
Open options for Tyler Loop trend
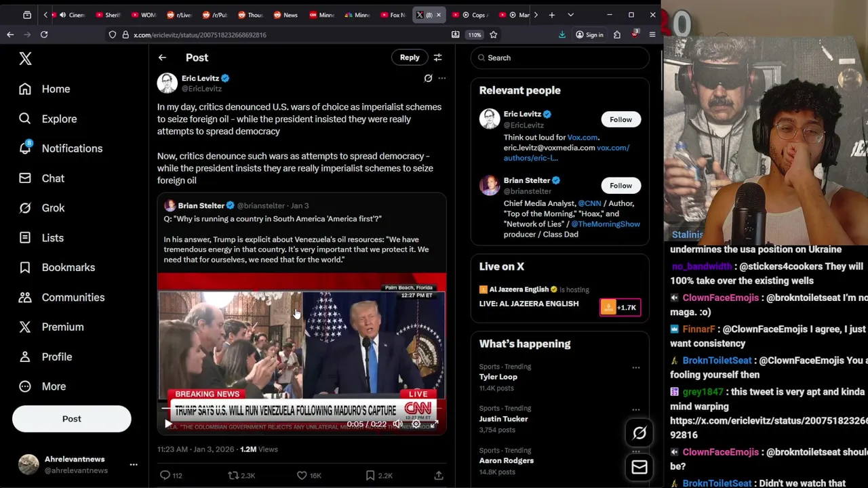coord(636,368)
